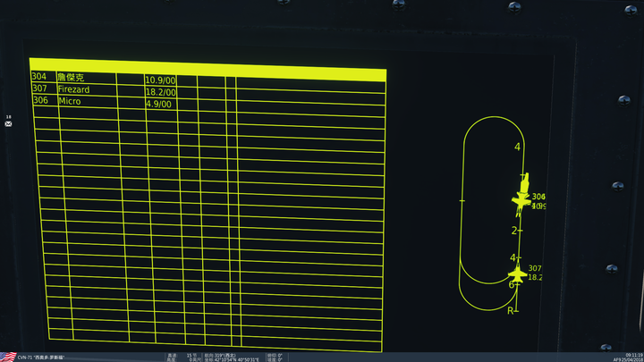The height and width of the screenshot is (362, 644).
Task: Click the carrier ship symbol in pattern
Action: click(x=524, y=182)
